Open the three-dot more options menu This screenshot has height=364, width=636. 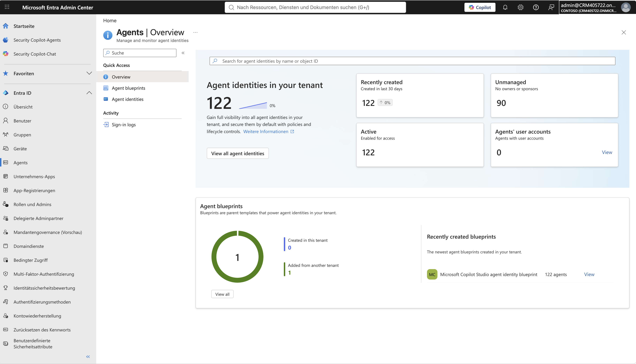tap(195, 32)
